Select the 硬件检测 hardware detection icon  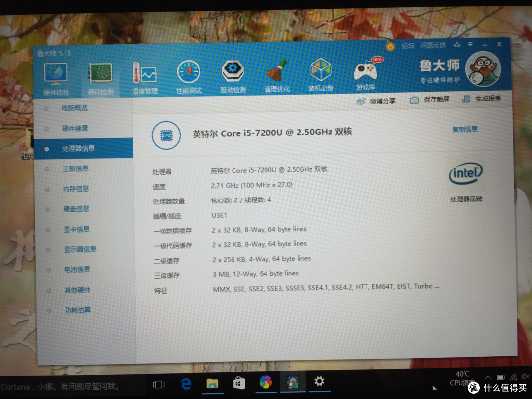pyautogui.click(x=100, y=78)
